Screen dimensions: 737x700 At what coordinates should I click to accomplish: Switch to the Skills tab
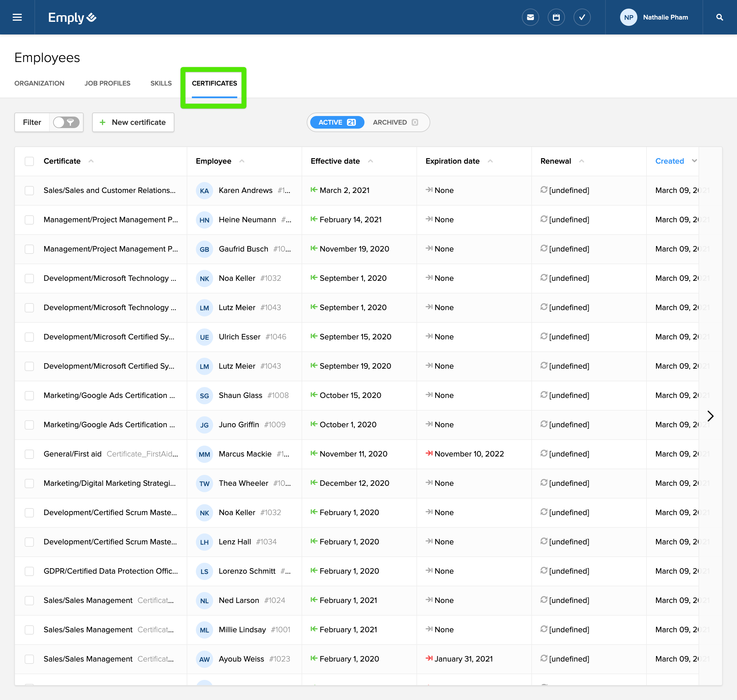[x=161, y=83]
